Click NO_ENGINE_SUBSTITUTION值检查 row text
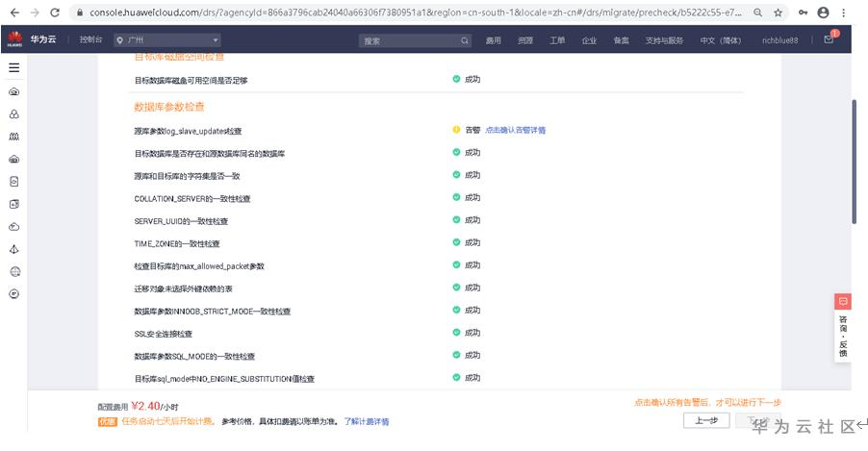 click(x=224, y=379)
